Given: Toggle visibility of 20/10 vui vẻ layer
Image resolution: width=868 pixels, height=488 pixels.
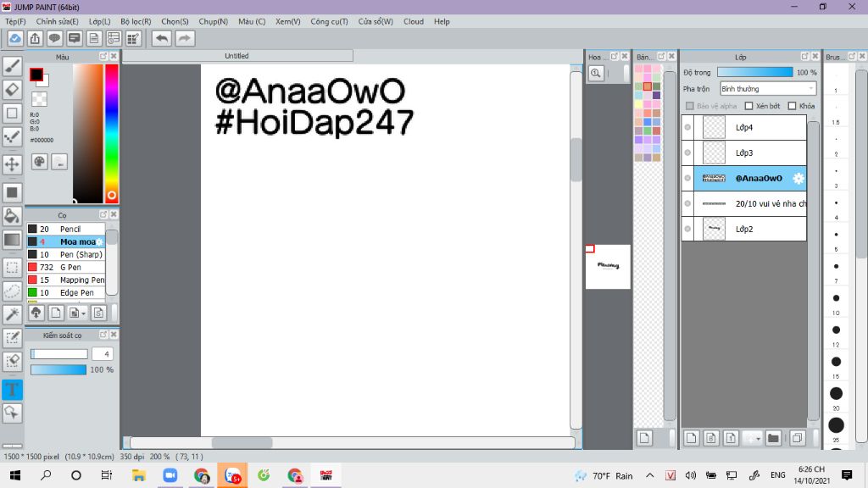Looking at the screenshot, I should click(687, 203).
